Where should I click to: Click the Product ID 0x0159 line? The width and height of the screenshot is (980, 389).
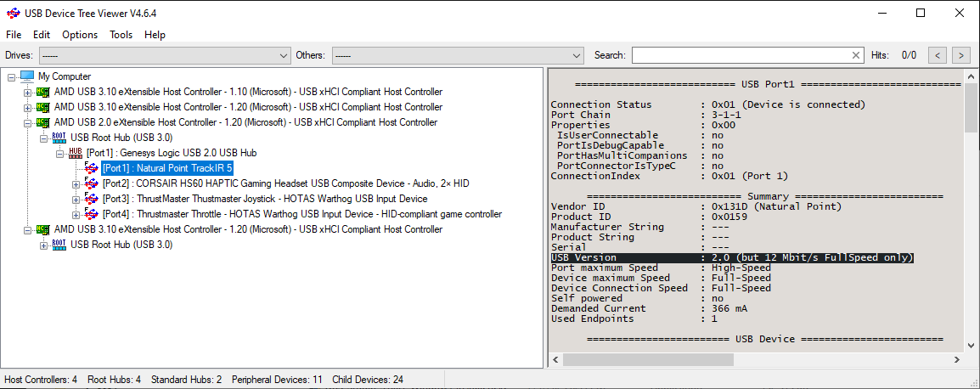point(649,217)
